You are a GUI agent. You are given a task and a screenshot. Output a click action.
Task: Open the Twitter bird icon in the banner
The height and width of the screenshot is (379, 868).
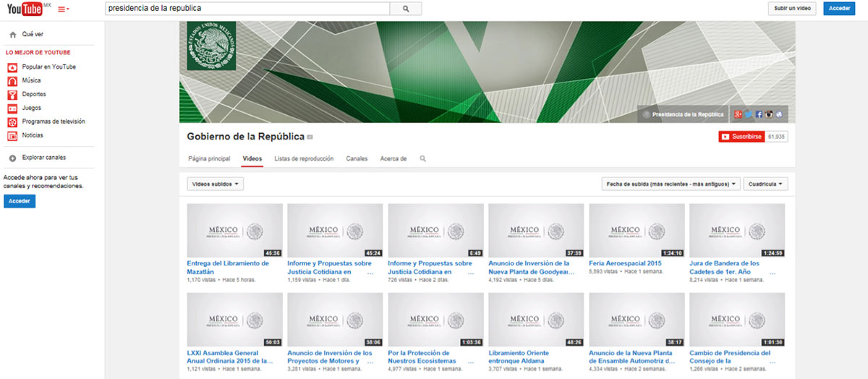(748, 114)
